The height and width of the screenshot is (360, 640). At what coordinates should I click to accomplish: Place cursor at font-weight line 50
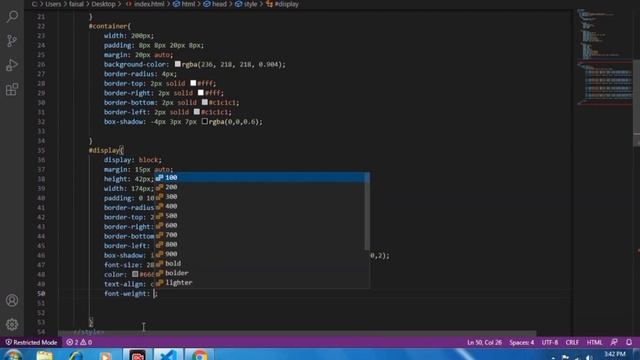[131, 293]
